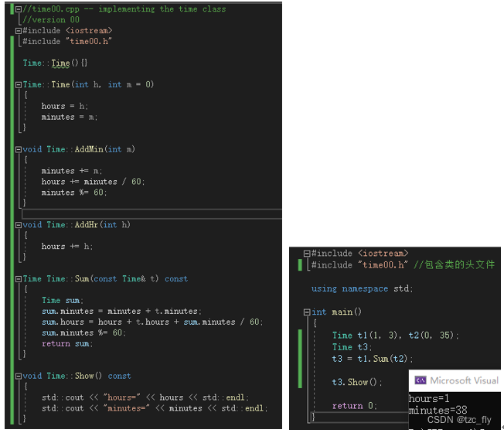Click the "return 0;" statement in main
This screenshot has width=504, height=433.
coord(354,406)
